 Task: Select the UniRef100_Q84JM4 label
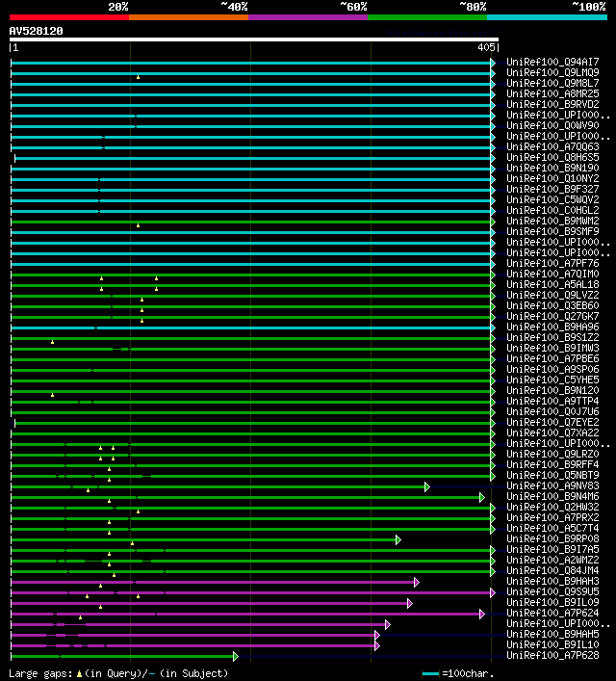[552, 570]
